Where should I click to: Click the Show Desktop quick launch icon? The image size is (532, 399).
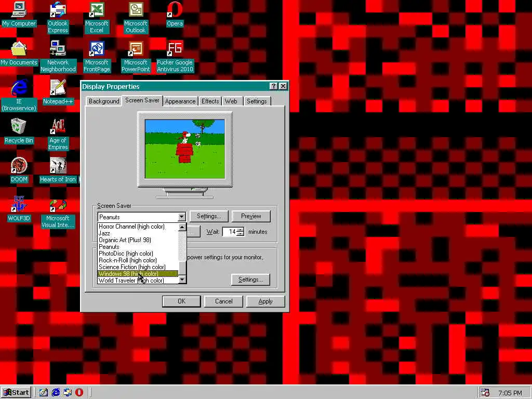point(44,392)
